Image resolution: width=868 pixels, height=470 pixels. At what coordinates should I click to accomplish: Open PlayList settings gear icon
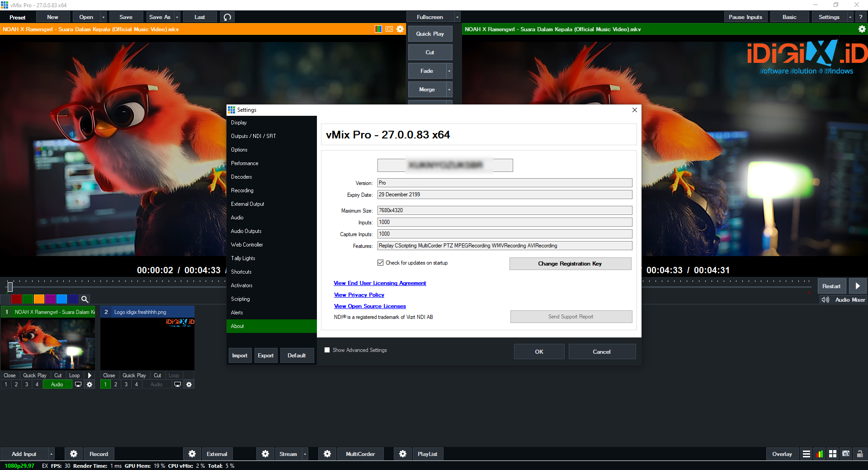(403, 454)
